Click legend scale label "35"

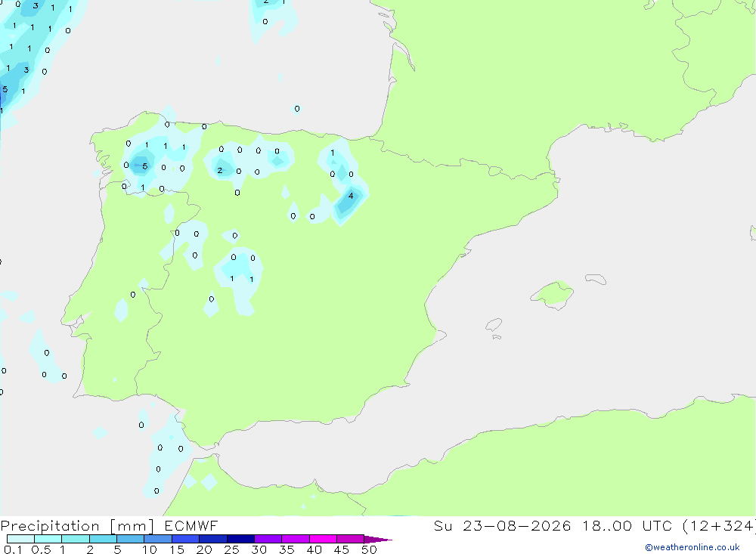[x=287, y=549]
